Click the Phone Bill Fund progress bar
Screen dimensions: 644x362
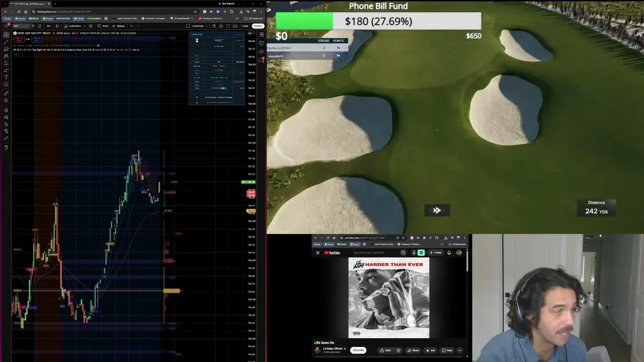[378, 21]
